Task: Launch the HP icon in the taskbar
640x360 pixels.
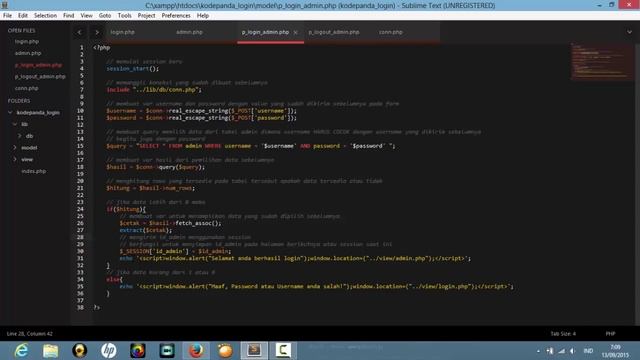Action: [x=109, y=351]
